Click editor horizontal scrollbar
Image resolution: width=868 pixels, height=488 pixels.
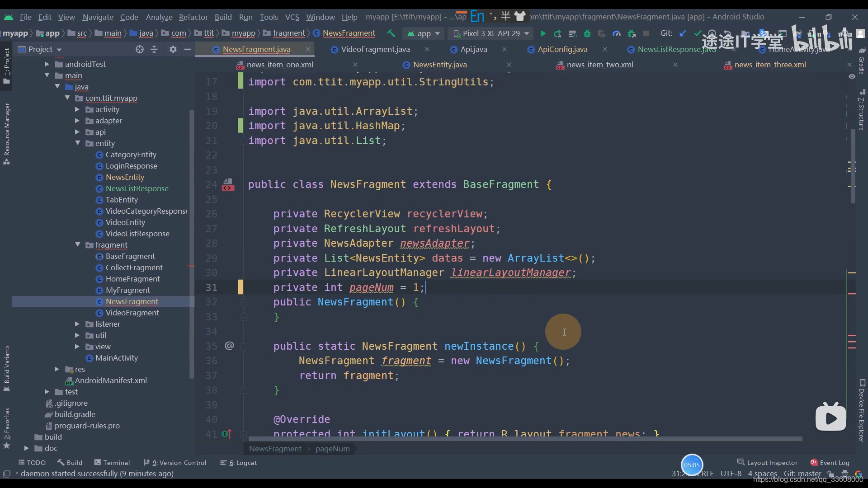click(525, 439)
